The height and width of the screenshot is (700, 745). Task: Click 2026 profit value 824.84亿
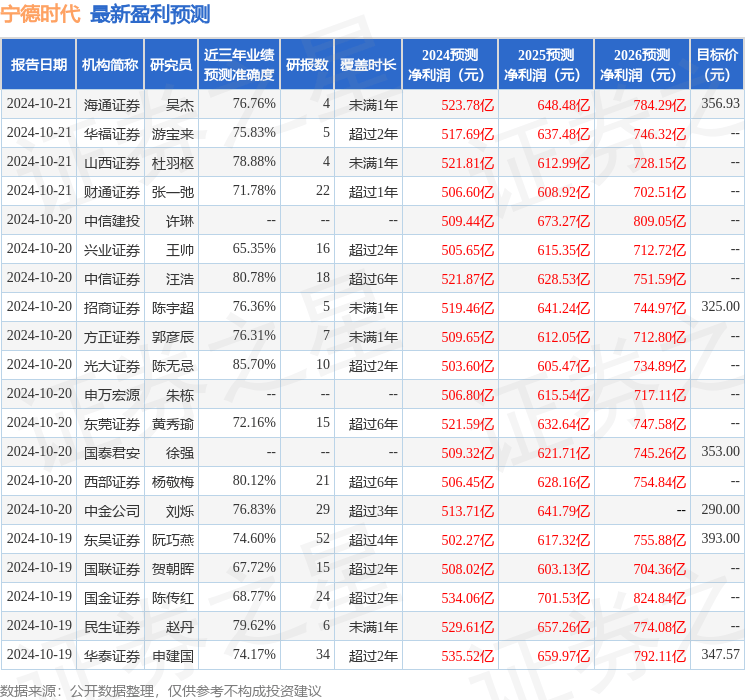(x=659, y=597)
